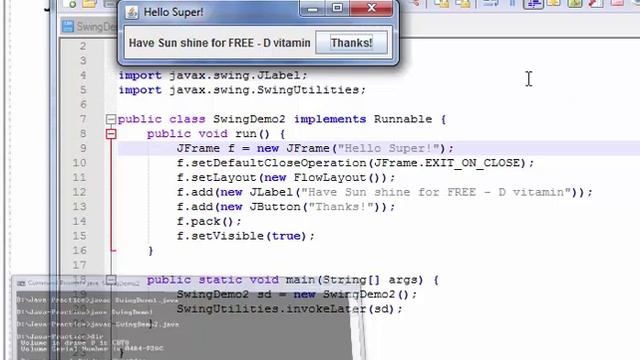640x360 pixels.
Task: Click 'f.setLayout(new FlowLayout());' code line
Action: 286,178
